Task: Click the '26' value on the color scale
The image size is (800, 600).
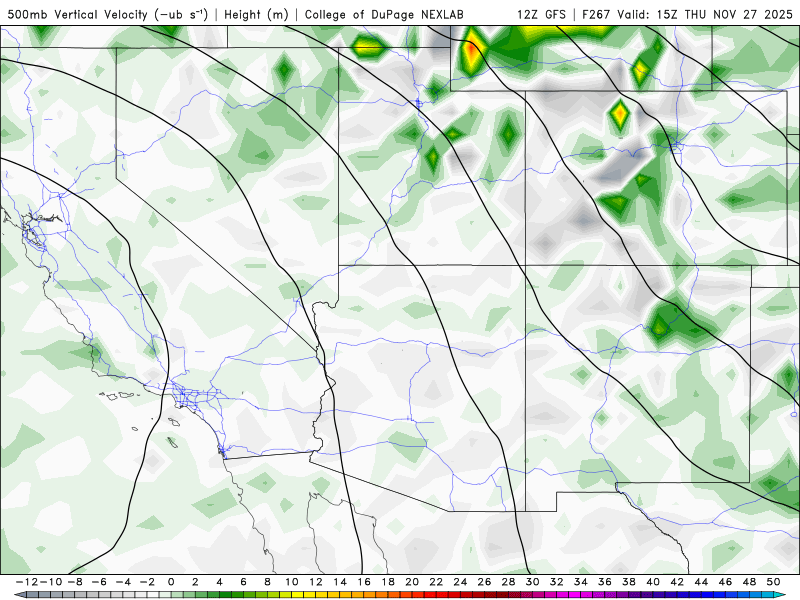Action: (x=484, y=582)
